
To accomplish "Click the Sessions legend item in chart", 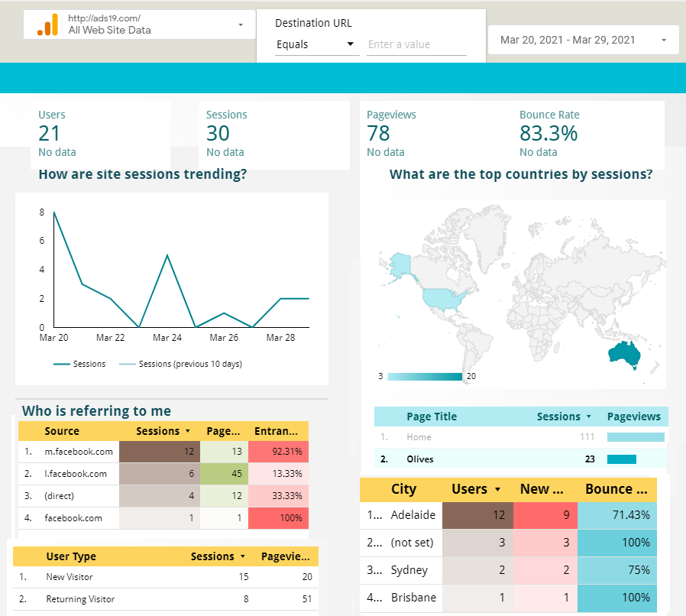I will (80, 364).
